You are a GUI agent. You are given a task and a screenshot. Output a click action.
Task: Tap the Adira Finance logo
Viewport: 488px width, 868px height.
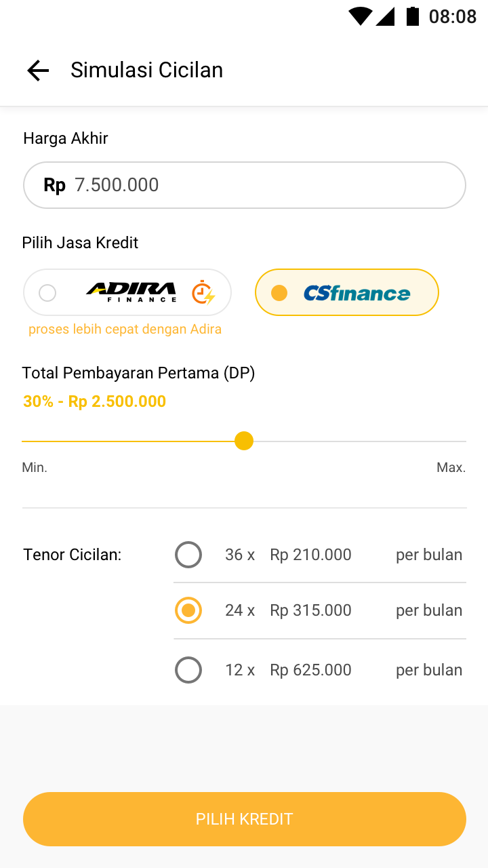[x=131, y=292]
